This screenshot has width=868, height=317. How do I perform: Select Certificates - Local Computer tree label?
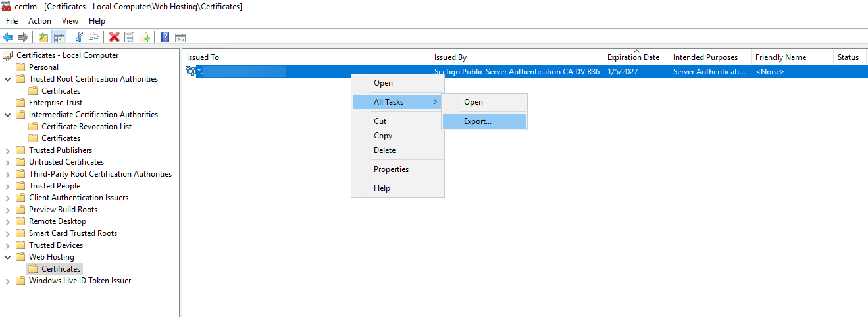(x=68, y=55)
